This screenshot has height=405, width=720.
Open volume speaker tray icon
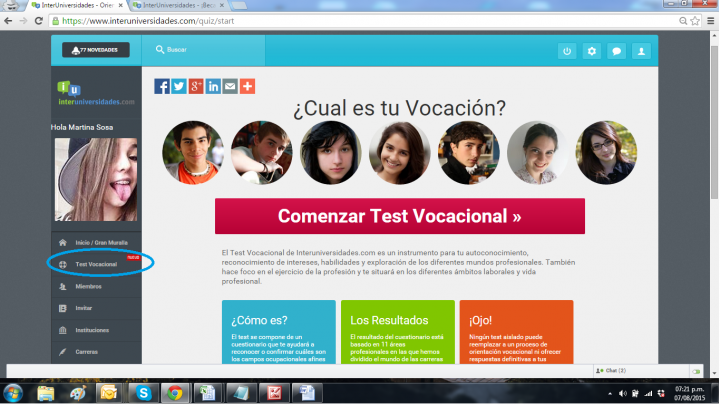pos(623,394)
